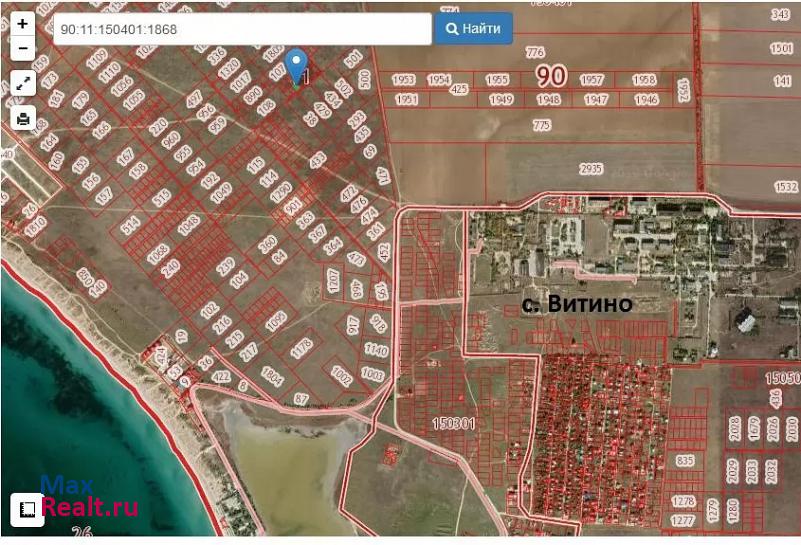801x545 pixels.
Task: Click the large region 90 label
Action: point(550,76)
